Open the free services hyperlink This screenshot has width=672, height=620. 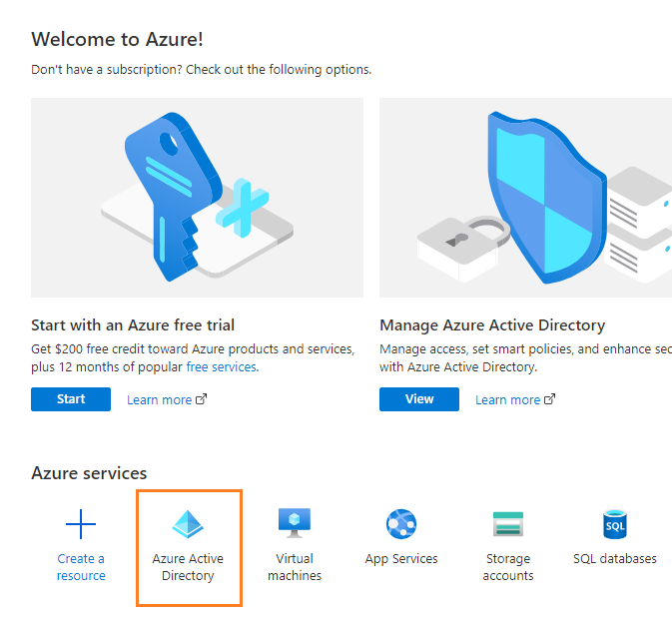pyautogui.click(x=221, y=366)
